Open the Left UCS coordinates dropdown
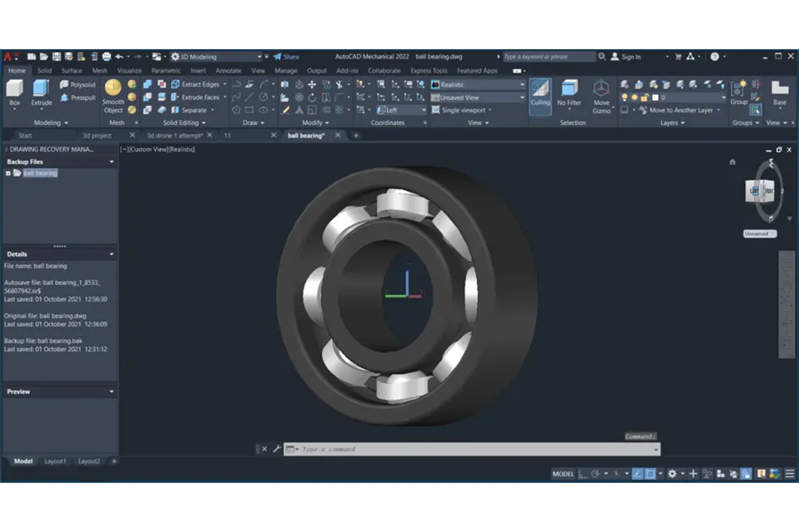The width and height of the screenshot is (799, 532). pyautogui.click(x=401, y=110)
